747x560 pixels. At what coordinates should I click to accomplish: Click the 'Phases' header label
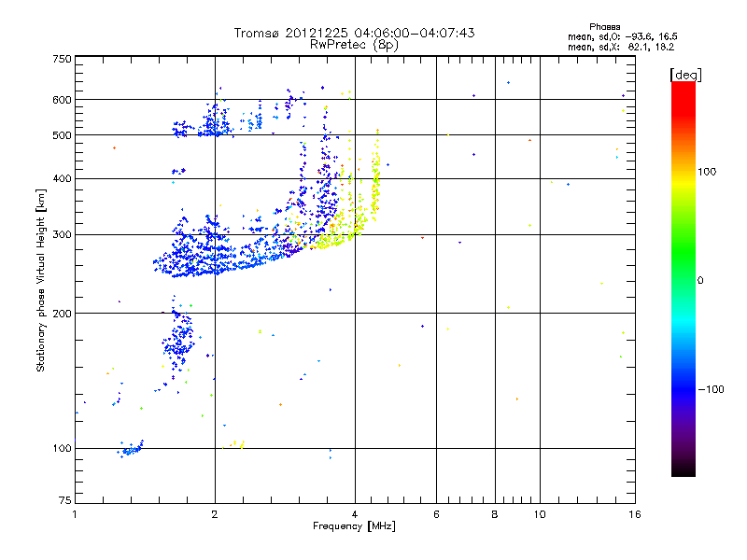(x=604, y=27)
